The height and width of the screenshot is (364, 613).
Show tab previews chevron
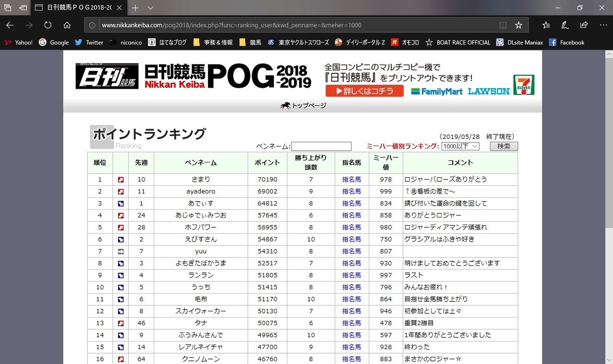[151, 8]
